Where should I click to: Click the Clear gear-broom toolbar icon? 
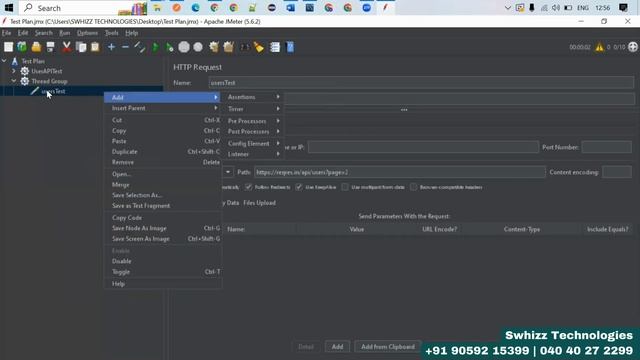[x=214, y=47]
